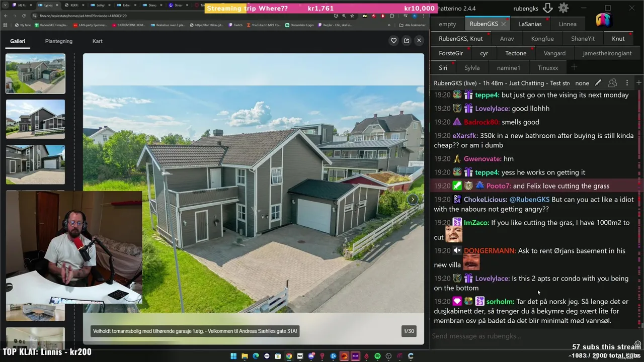644x362 pixels.
Task: Switch to the Linnea chat tab
Action: (x=568, y=24)
